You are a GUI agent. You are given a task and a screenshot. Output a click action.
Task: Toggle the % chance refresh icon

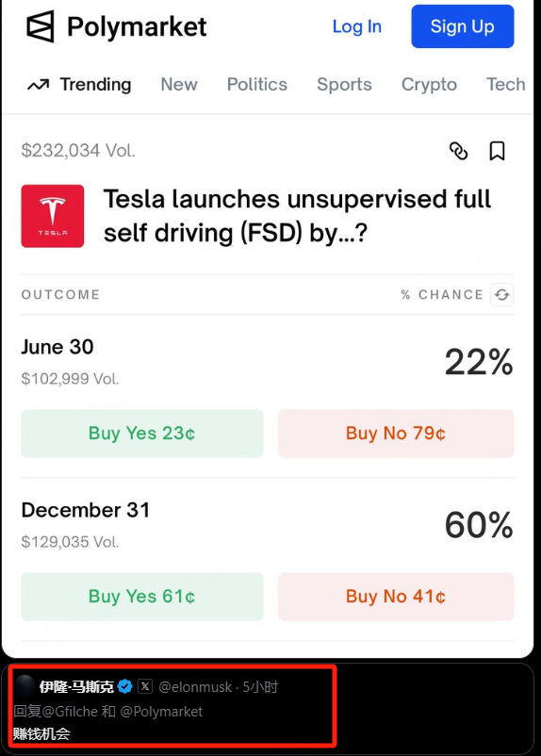point(502,295)
